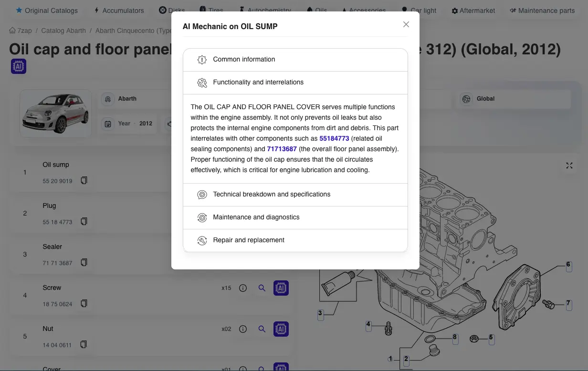Click Sealer part name
The width and height of the screenshot is (588, 371).
pyautogui.click(x=52, y=247)
